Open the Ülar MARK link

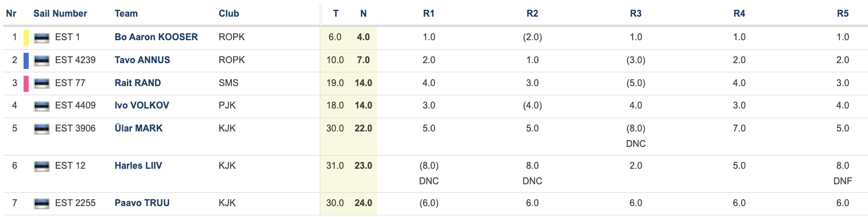[x=138, y=129]
